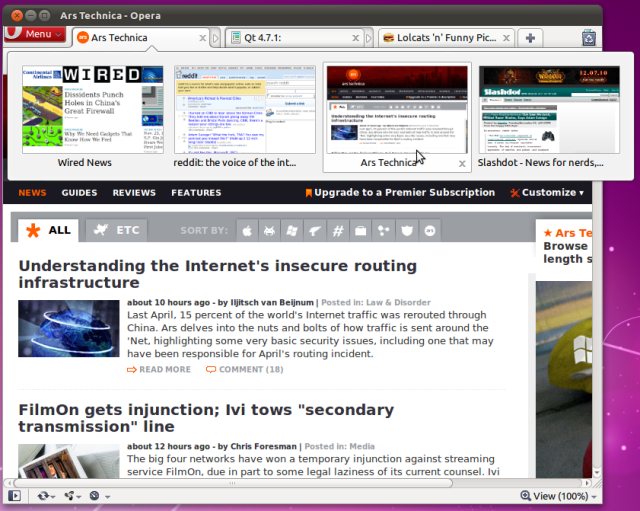Close the Ars Technica tab
Viewport: 640px width, 511px height.
(x=202, y=38)
